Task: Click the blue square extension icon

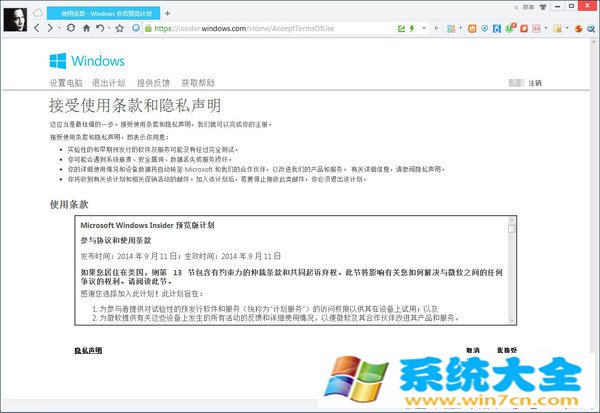Action: pos(497,29)
